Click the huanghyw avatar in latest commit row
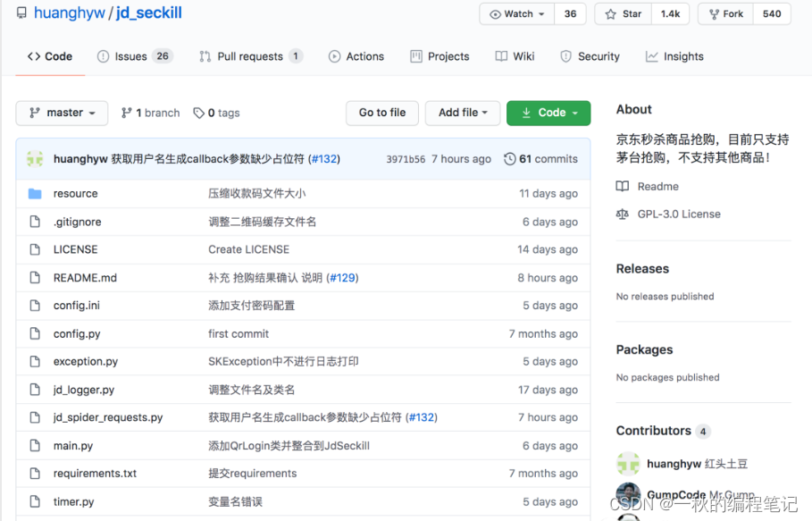Image resolution: width=812 pixels, height=521 pixels. click(x=35, y=159)
